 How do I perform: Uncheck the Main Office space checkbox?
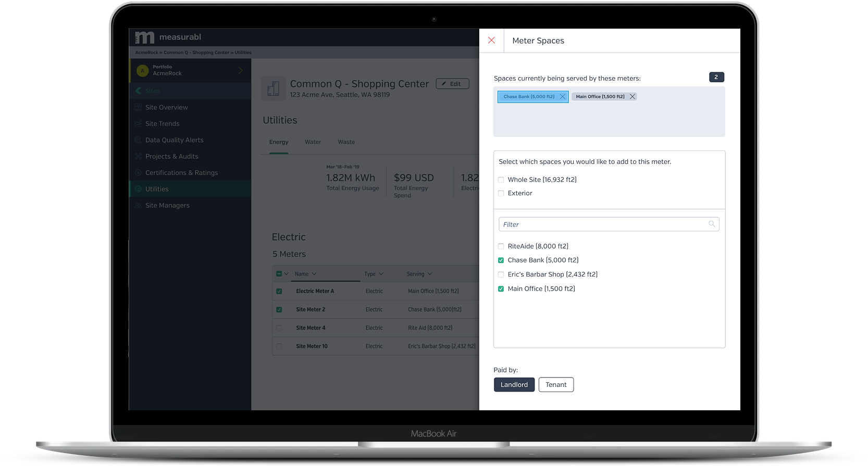point(501,289)
